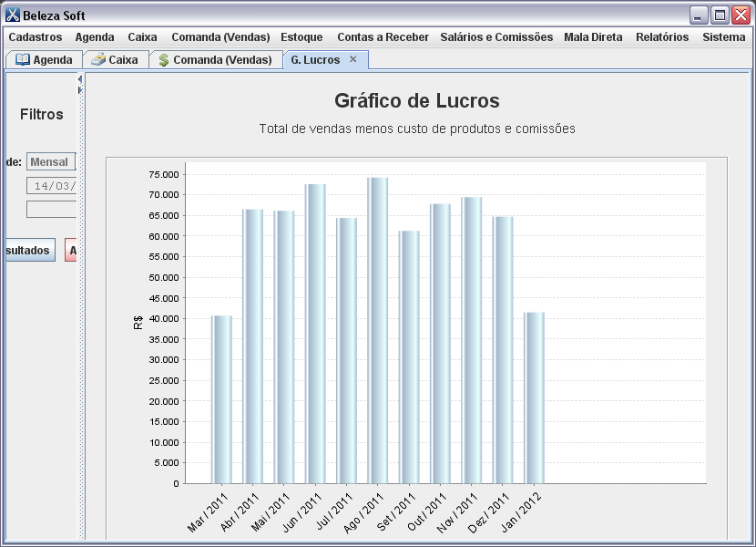Open the Estoque menu

(x=301, y=37)
